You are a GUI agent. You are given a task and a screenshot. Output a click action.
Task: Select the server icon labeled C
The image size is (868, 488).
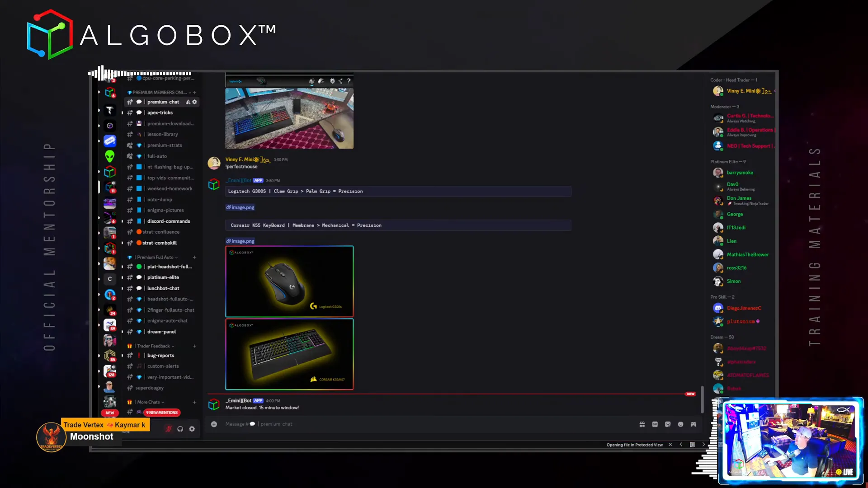(110, 279)
